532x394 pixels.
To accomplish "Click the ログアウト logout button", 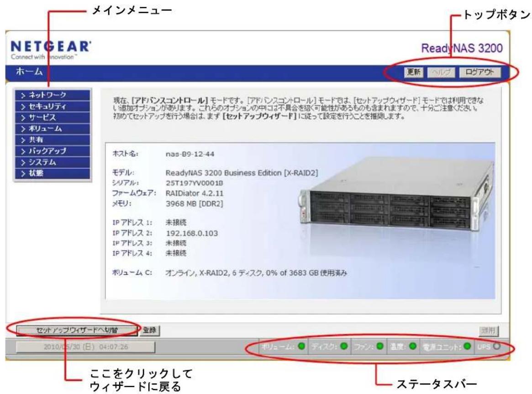I will 480,72.
